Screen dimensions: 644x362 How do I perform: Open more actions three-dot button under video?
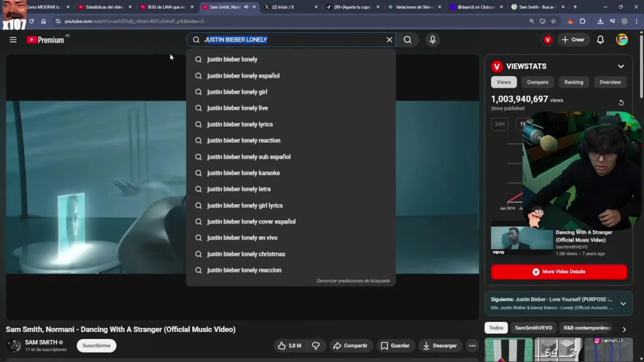[472, 345]
